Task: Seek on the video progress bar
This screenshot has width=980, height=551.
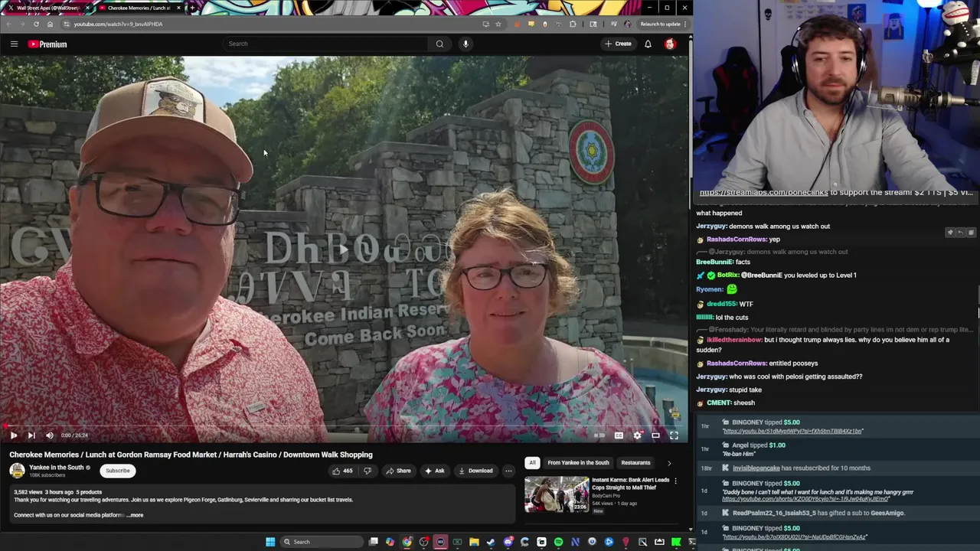Action: click(345, 425)
